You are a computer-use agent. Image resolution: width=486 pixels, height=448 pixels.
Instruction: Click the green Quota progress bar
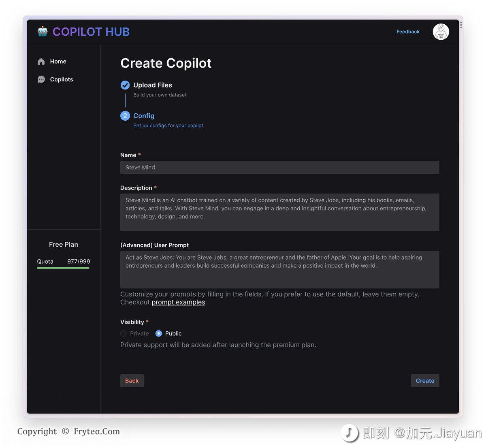coord(63,268)
